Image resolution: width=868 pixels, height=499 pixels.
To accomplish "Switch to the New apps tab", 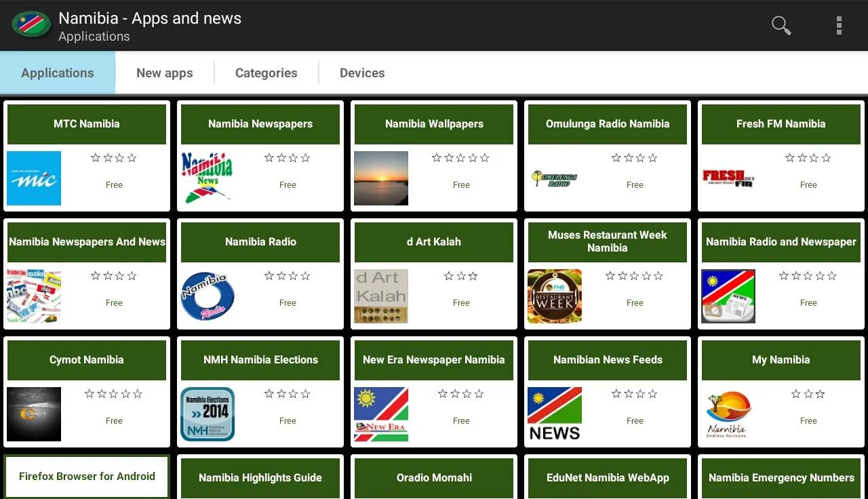I will tap(165, 73).
